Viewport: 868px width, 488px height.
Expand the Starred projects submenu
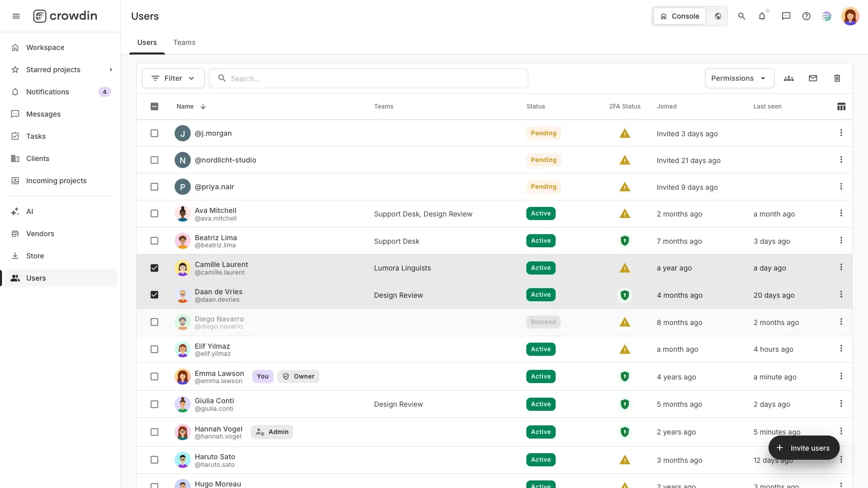[x=111, y=70]
